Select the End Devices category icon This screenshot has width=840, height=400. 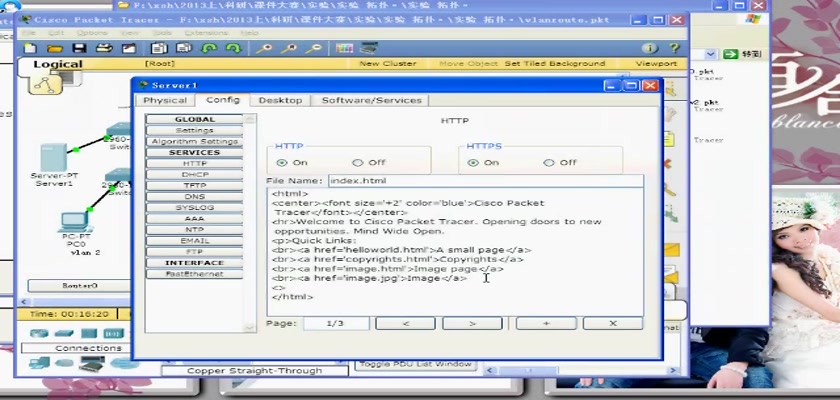tap(39, 363)
